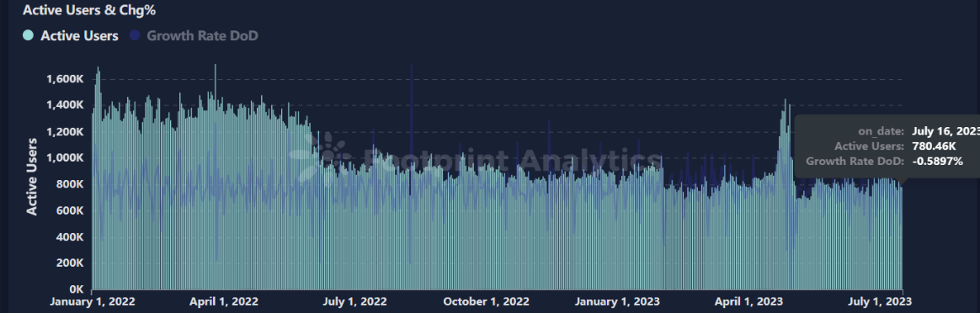Click the vertical Active Users axis title

(32, 177)
